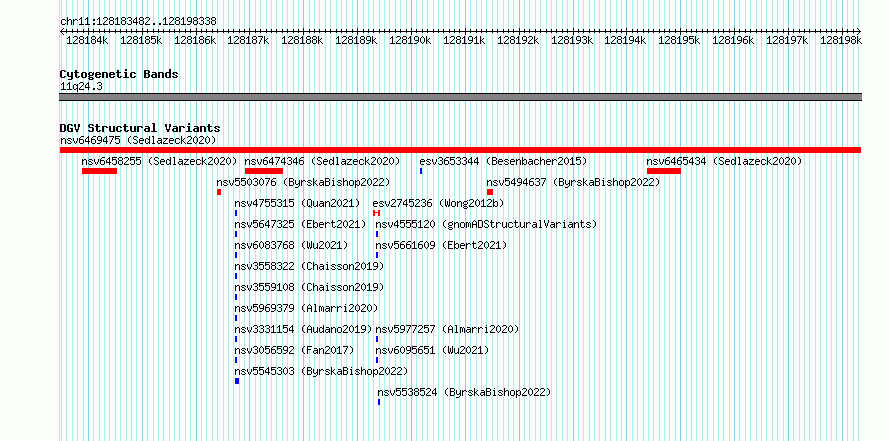Image resolution: width=890 pixels, height=441 pixels.
Task: Open nsv6083768 (Wu2021) label
Action: pos(291,245)
